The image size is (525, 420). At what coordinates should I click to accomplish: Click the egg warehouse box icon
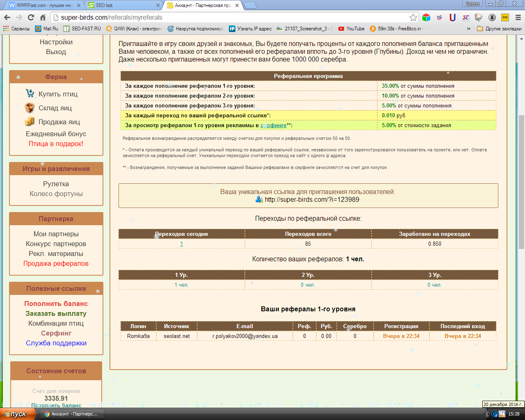coord(30,108)
